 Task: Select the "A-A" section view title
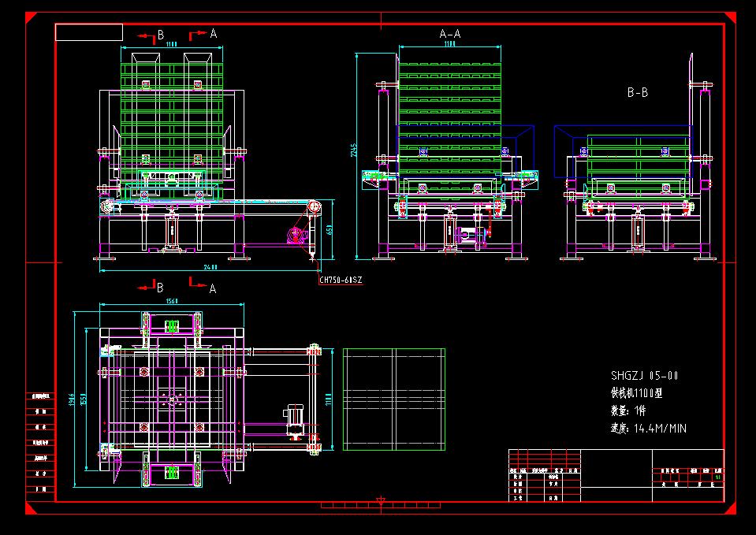click(x=450, y=34)
